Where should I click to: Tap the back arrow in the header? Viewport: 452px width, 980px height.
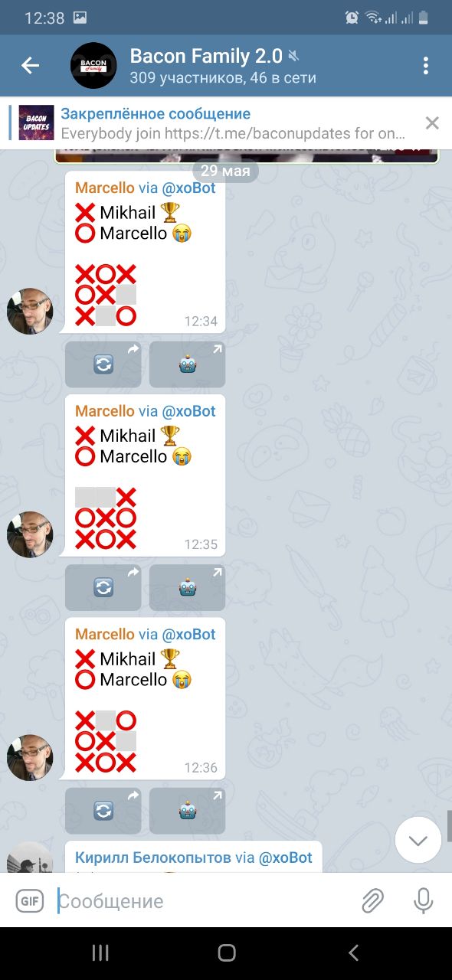[30, 66]
